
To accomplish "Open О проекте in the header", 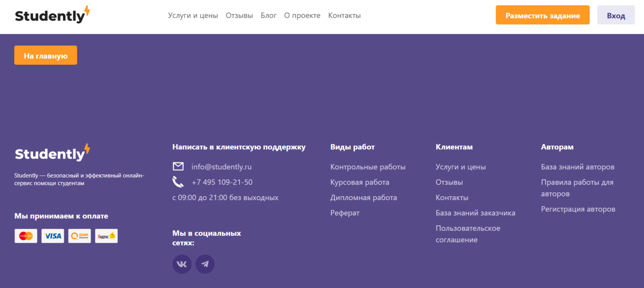I will pyautogui.click(x=302, y=16).
